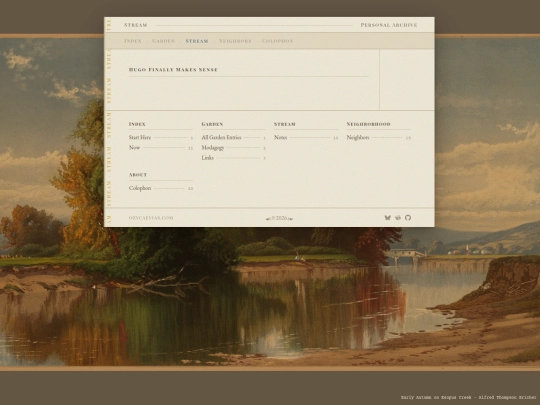Click the Personal Archive header text
Viewport: 540px width, 405px height.
(389, 25)
